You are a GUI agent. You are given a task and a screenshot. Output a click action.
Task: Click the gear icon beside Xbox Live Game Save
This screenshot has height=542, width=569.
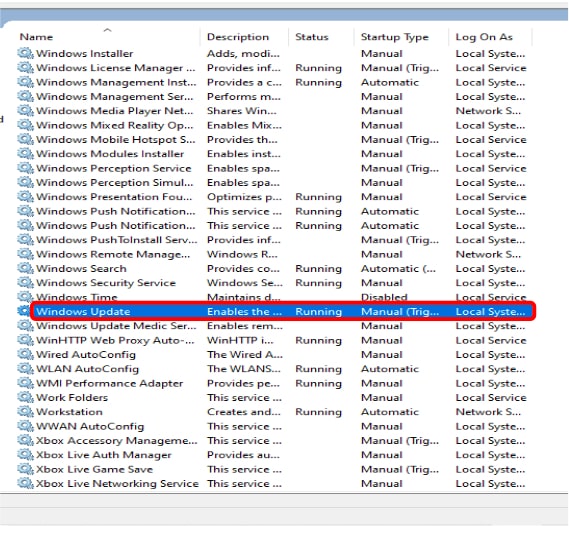click(x=25, y=469)
